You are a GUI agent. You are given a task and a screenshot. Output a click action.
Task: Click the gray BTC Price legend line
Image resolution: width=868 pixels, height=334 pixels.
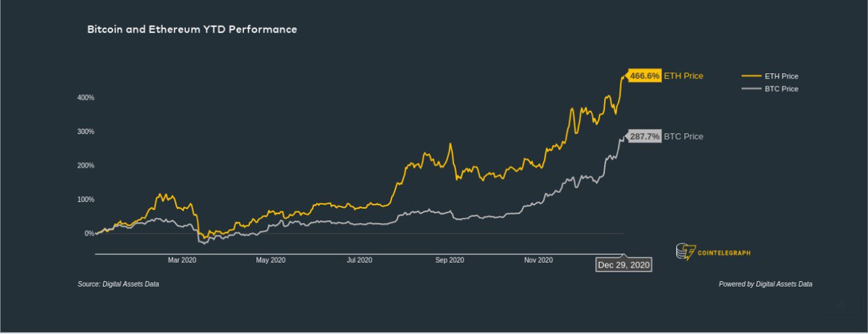(x=751, y=89)
